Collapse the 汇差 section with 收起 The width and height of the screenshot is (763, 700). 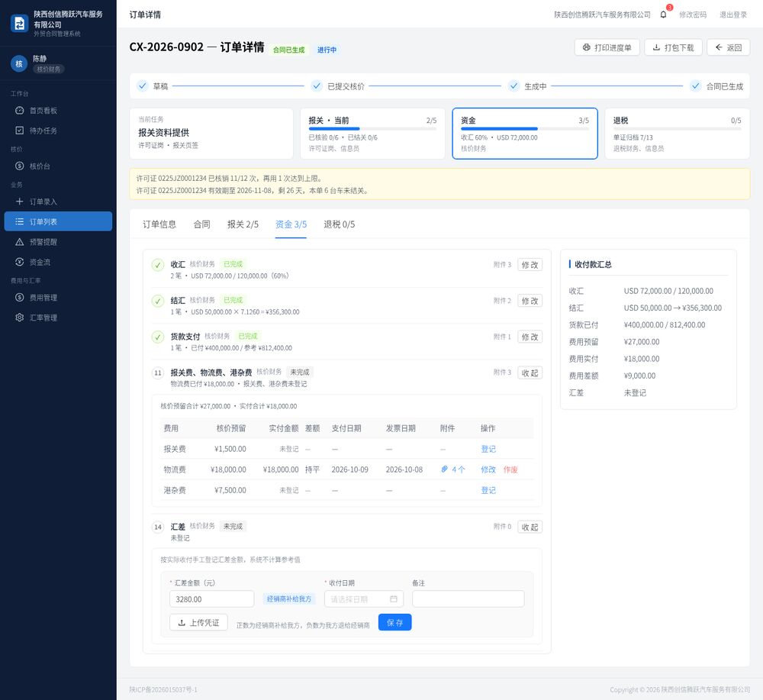(530, 527)
